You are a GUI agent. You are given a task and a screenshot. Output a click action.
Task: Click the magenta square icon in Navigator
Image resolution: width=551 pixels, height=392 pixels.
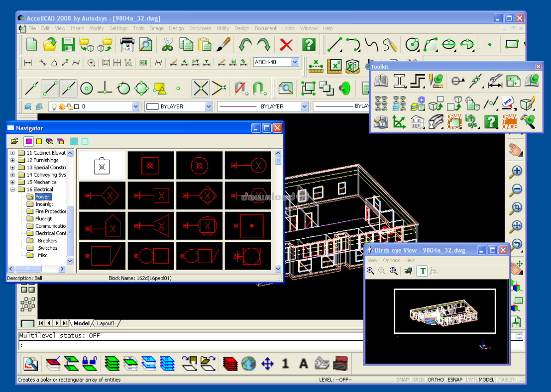click(28, 141)
